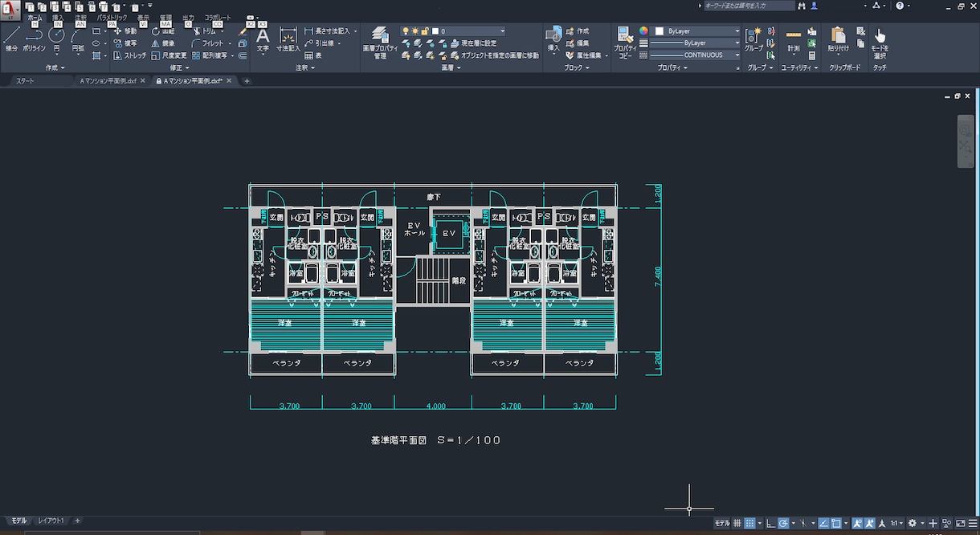Open 画層プロパティ管理 layer manager
This screenshot has height=535, width=980.
(x=380, y=42)
